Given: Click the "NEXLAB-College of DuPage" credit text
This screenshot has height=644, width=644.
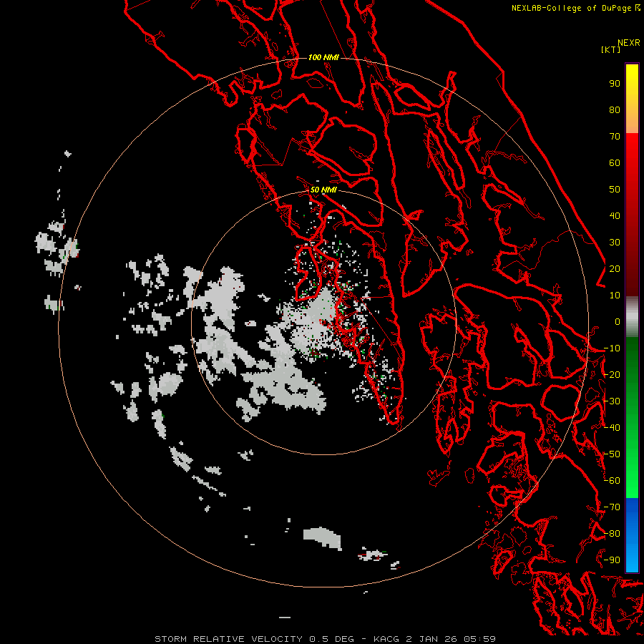Looking at the screenshot, I should (x=571, y=8).
